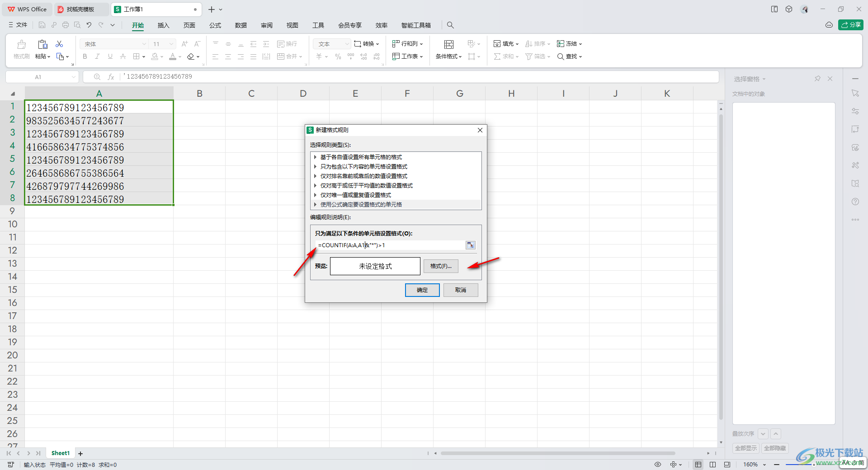This screenshot has height=470, width=868.
Task: Click the Cut scissors icon
Action: pos(59,44)
